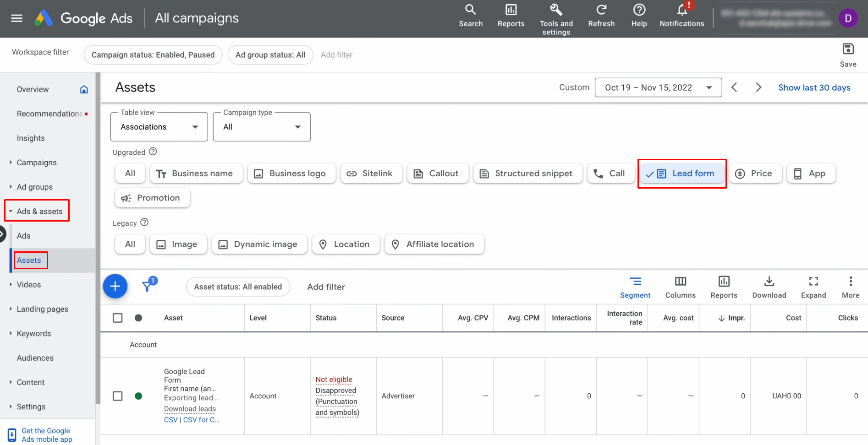868x445 pixels.
Task: Open Tools and settings wrench
Action: tap(556, 19)
